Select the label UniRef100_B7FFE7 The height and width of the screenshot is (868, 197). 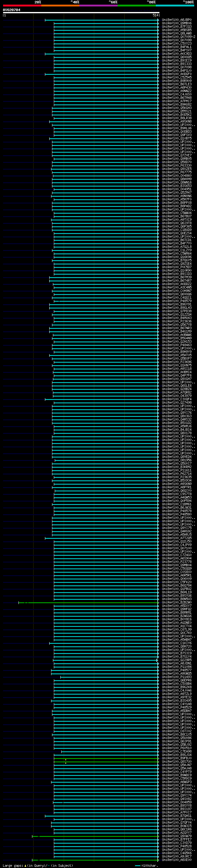177,840
